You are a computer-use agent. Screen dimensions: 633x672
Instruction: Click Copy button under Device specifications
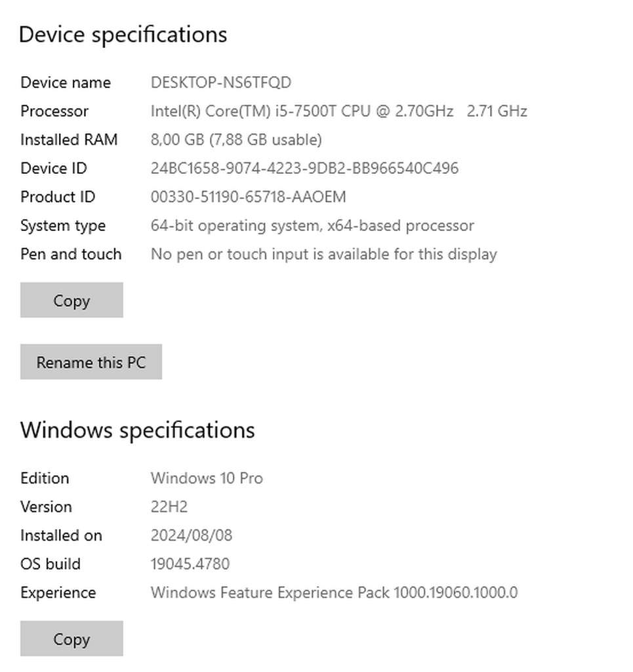tap(71, 301)
